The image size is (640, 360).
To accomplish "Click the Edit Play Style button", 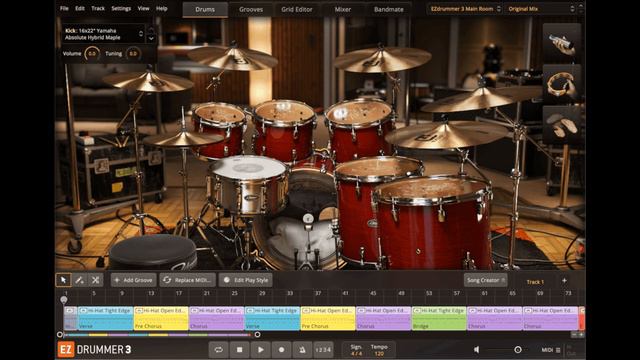I will 246,280.
